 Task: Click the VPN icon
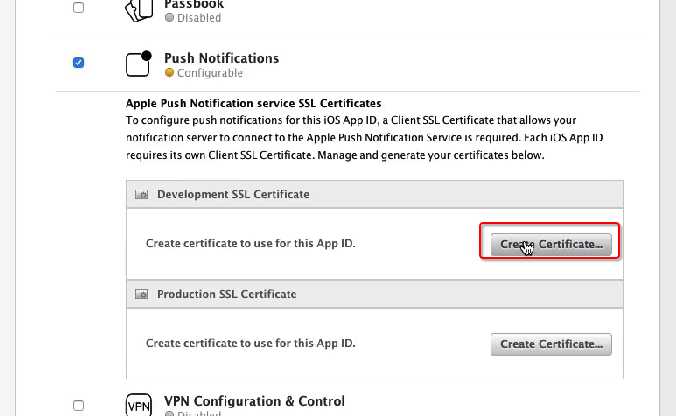point(139,405)
